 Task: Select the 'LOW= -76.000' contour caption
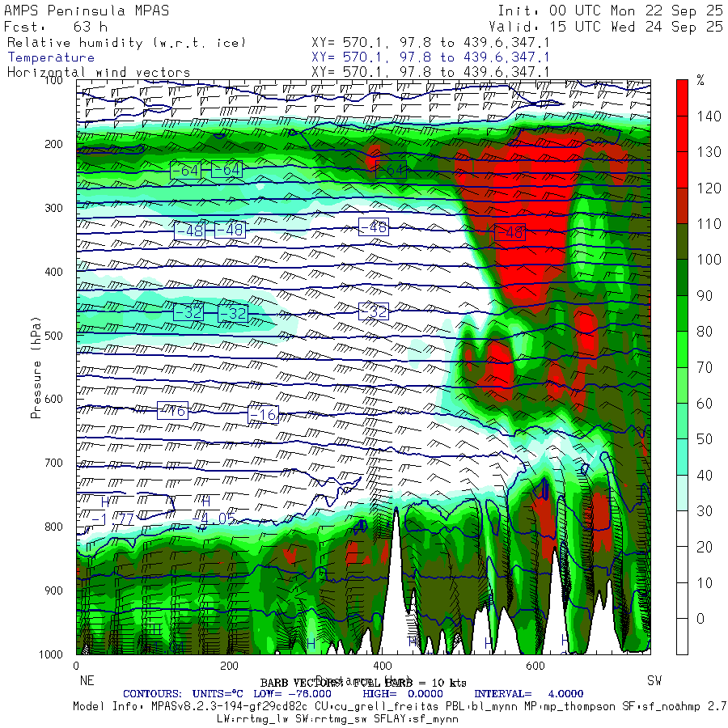click(293, 694)
